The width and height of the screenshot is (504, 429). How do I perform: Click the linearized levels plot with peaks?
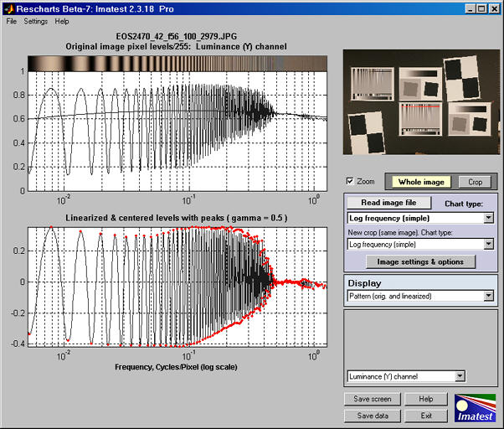[177, 287]
